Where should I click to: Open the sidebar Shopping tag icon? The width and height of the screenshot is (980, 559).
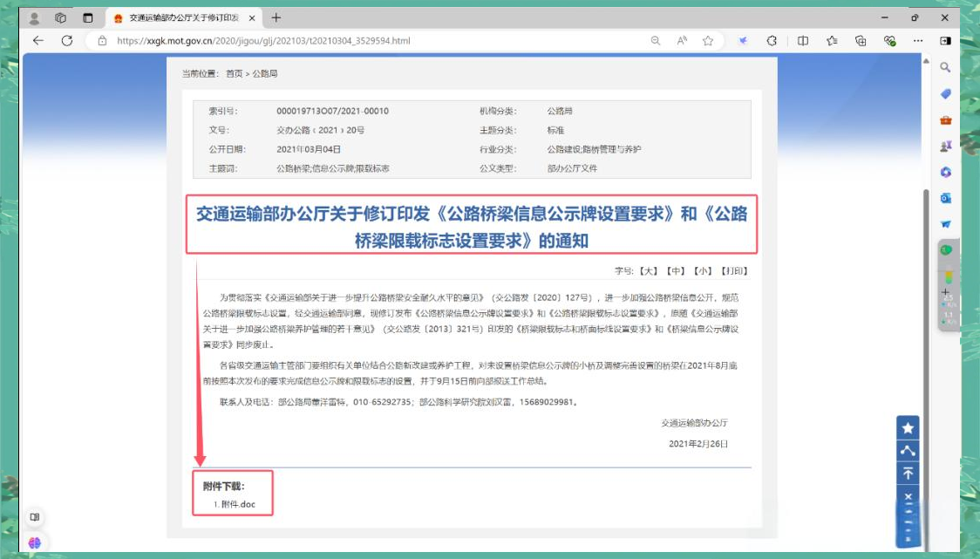946,94
